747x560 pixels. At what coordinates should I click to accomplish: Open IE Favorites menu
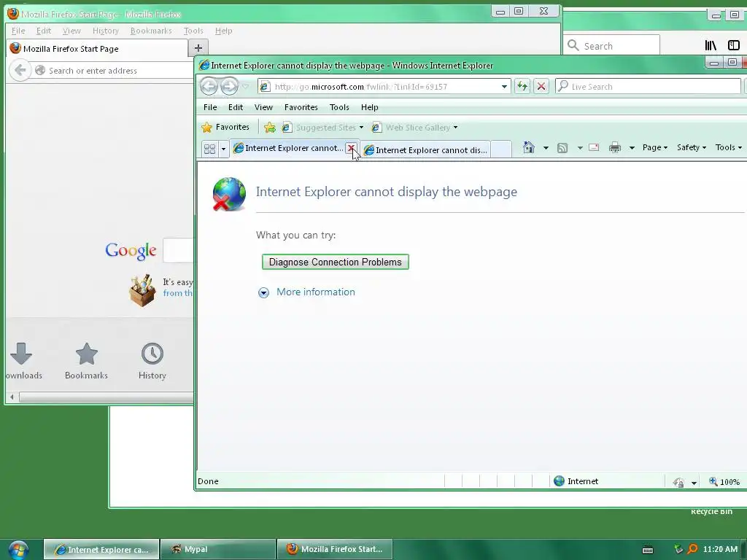301,107
